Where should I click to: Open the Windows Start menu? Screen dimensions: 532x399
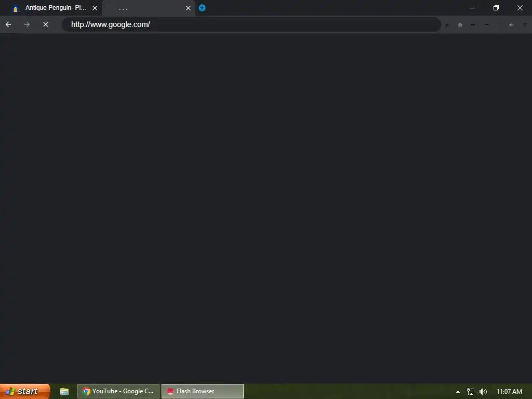[24, 391]
